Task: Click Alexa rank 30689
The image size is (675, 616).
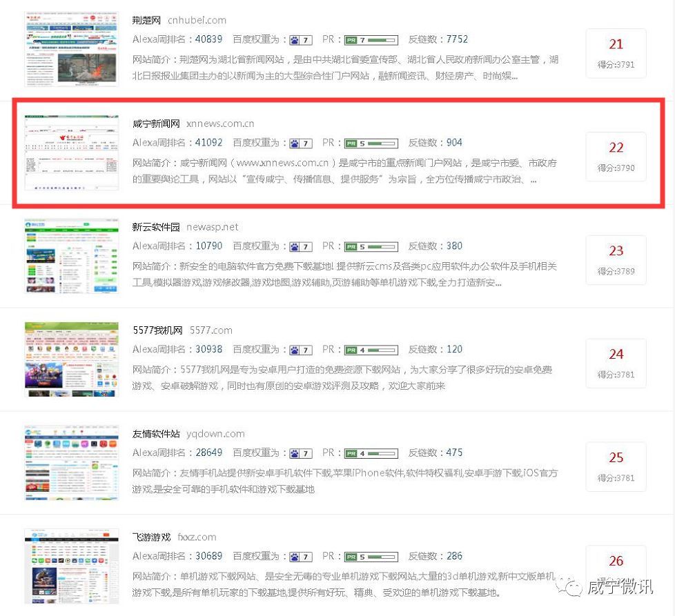Action: pyautogui.click(x=209, y=556)
